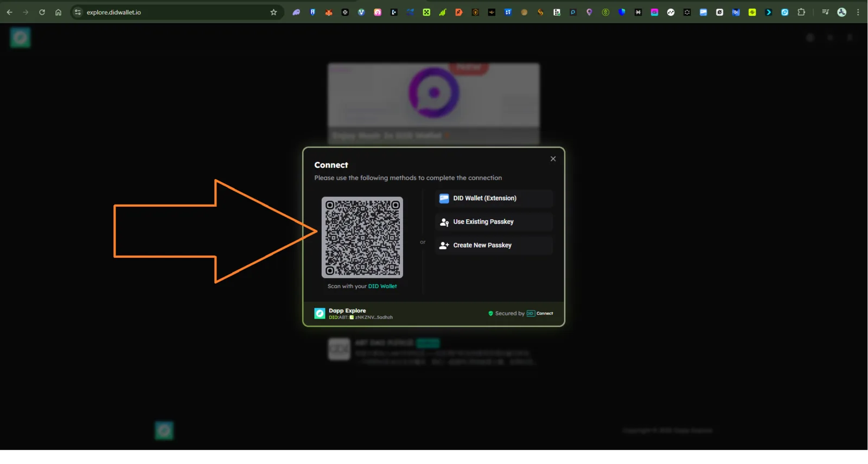This screenshot has width=868, height=464.
Task: Open the blue circle V extension
Action: point(361,12)
